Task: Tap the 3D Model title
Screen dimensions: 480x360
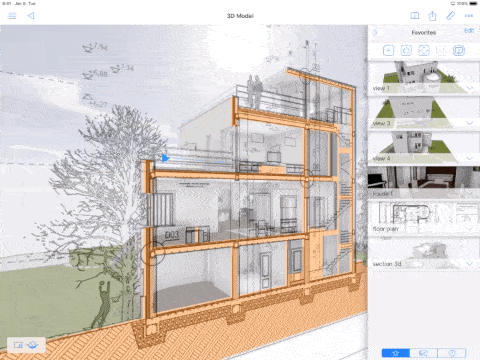Action: coord(240,16)
